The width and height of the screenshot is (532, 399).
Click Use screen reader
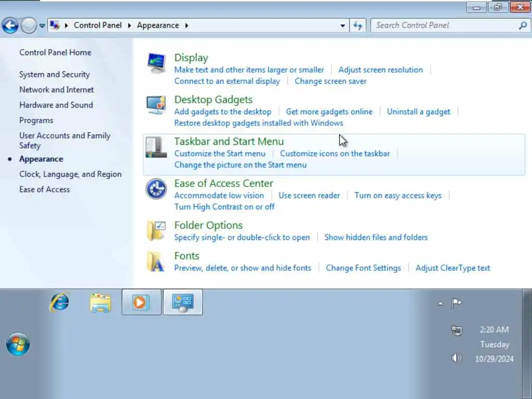tap(310, 195)
